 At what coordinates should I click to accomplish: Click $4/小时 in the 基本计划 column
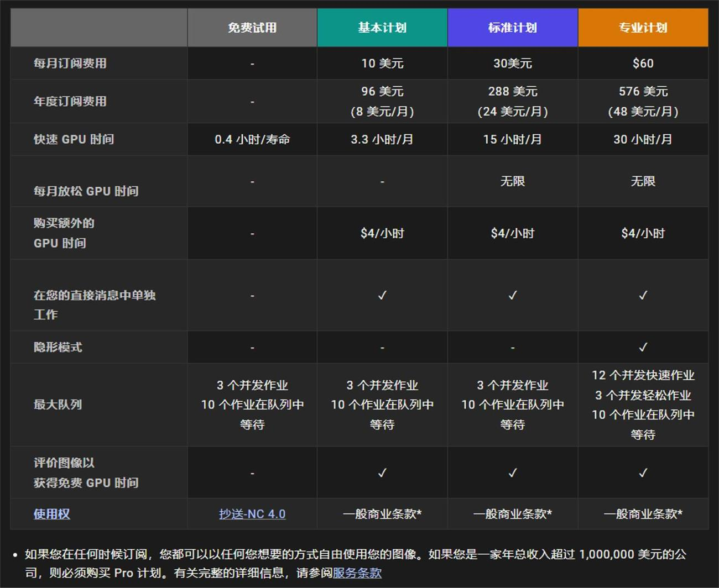coord(382,233)
